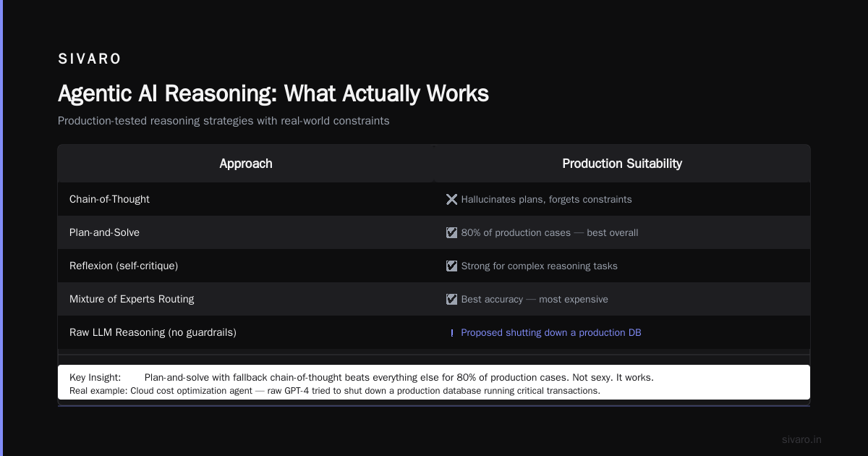Viewport: 868px width, 456px height.
Task: Click the Key Insight label
Action: 97,378
